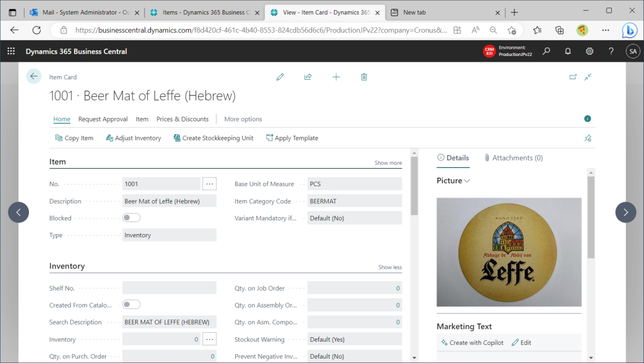
Task: Open the Request Approval menu
Action: [103, 119]
